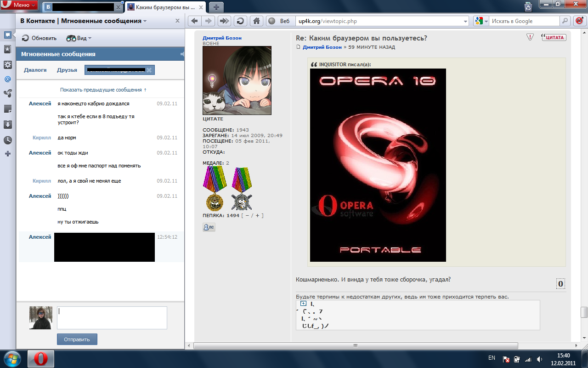The height and width of the screenshot is (368, 588).
Task: Click the sound speaker icon in messages header
Action: click(x=182, y=54)
